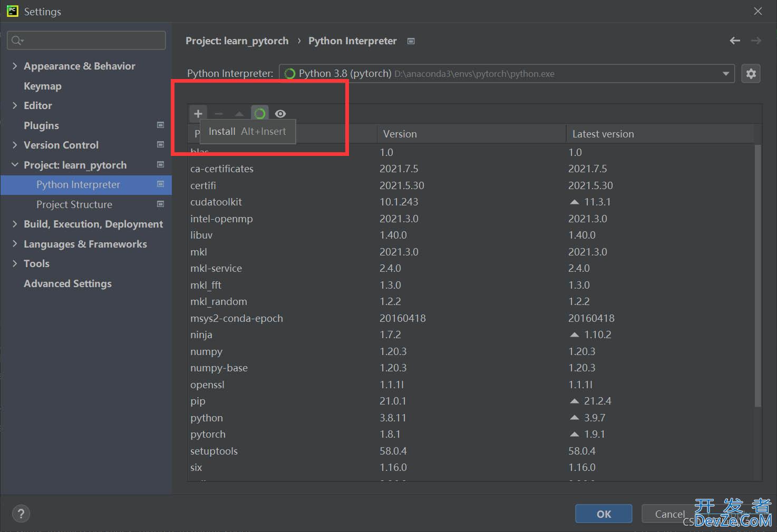Image resolution: width=777 pixels, height=532 pixels.
Task: Select the ninja package row
Action: 471,334
